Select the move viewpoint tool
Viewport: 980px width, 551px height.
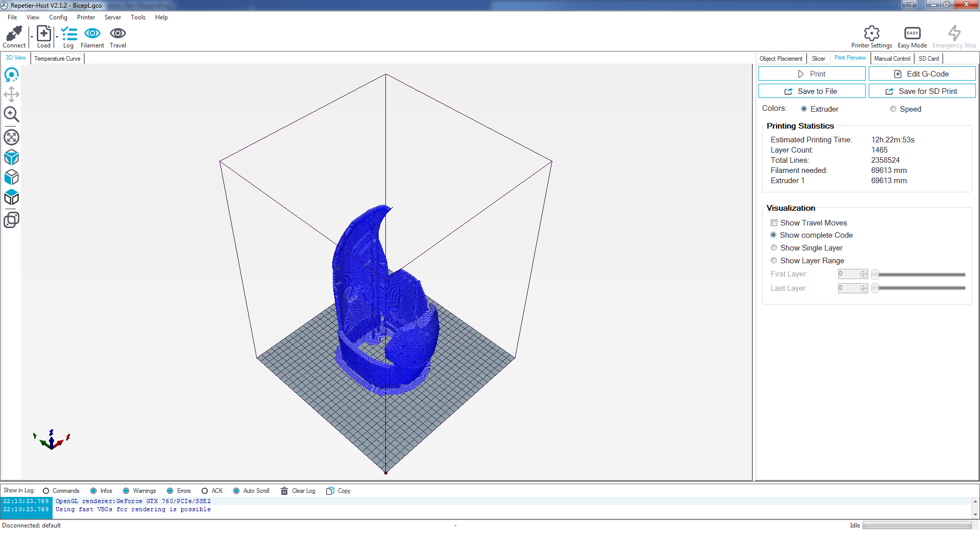(11, 94)
